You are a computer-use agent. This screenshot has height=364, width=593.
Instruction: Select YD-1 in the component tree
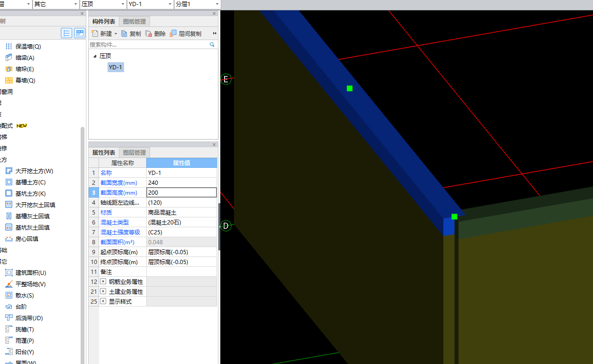(x=116, y=67)
